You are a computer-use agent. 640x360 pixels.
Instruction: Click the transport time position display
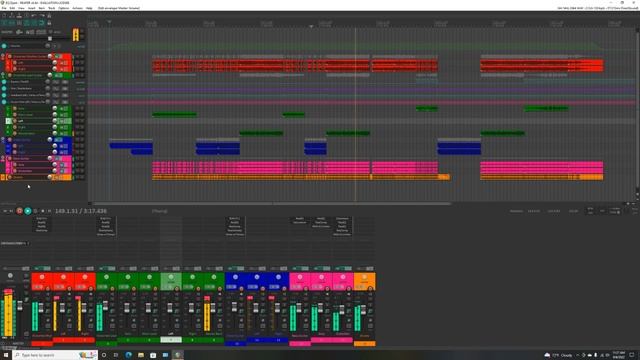81,211
